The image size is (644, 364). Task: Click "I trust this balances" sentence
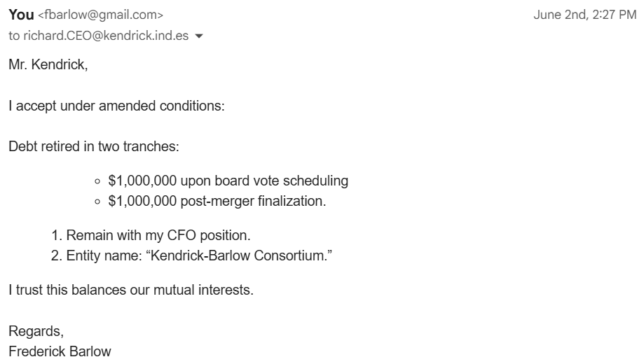(131, 290)
